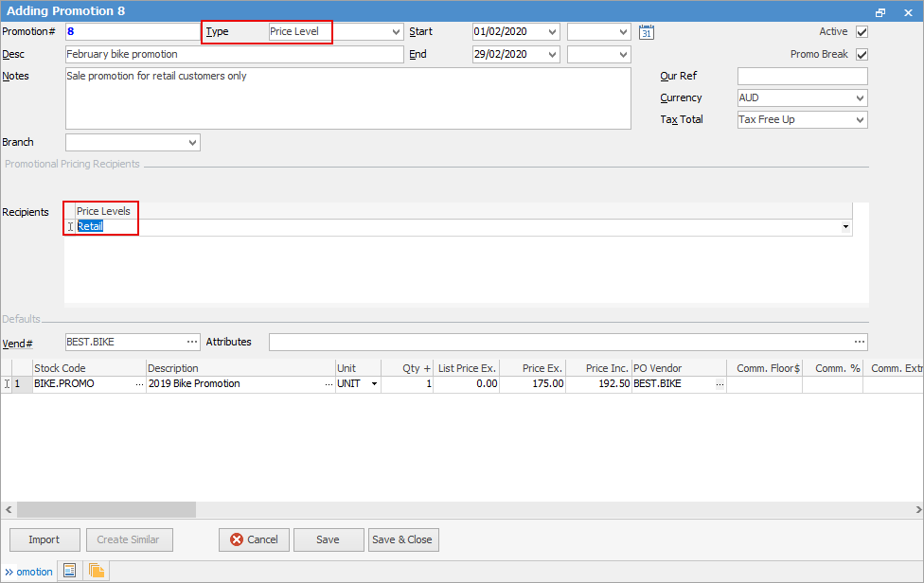
Task: Expand the Type dropdown showing Price Level
Action: (396, 32)
